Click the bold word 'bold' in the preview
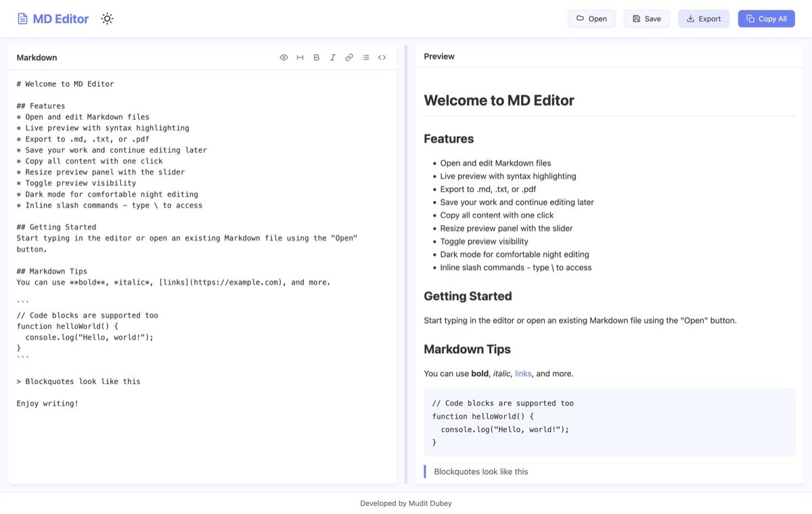 (x=480, y=373)
